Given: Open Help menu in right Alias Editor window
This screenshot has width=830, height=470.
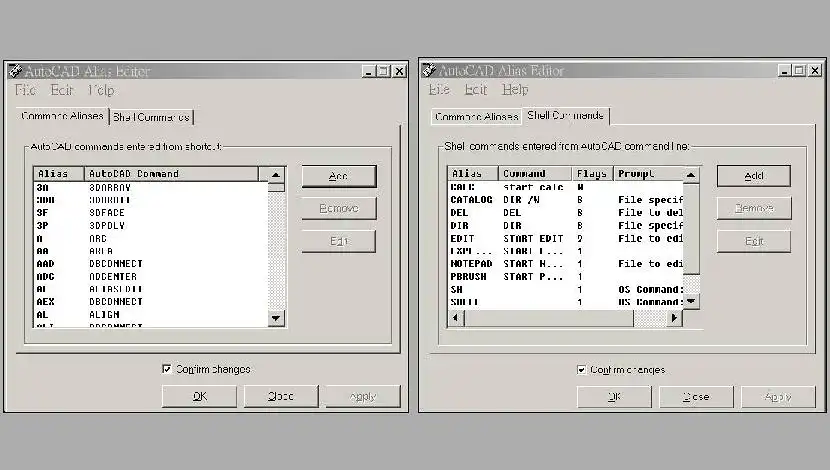Looking at the screenshot, I should (516, 89).
